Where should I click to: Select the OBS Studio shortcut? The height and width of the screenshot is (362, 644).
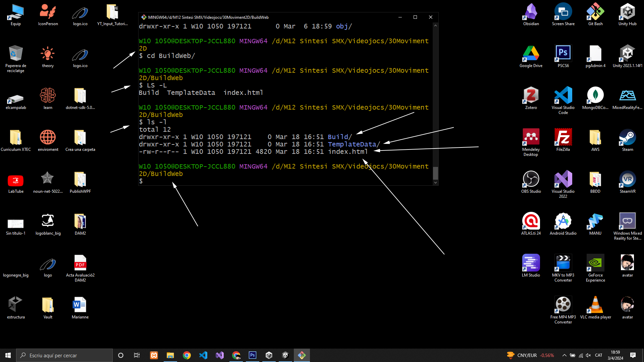click(x=531, y=179)
